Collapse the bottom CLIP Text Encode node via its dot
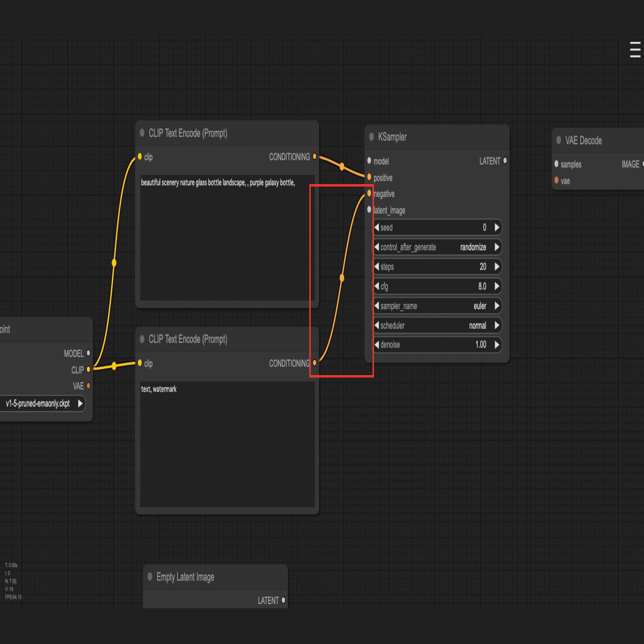644x644 pixels. pos(142,339)
